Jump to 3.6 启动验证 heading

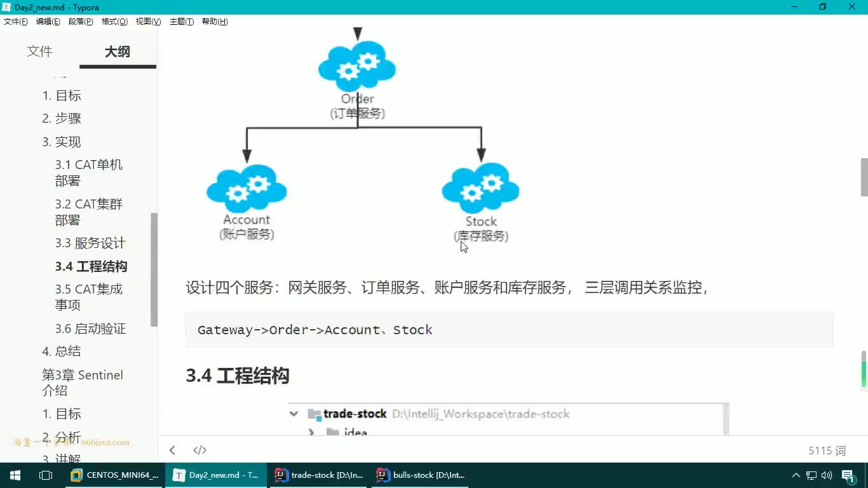(x=90, y=329)
